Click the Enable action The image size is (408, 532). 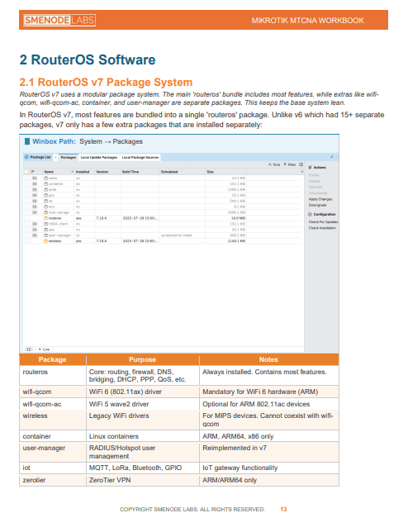click(x=314, y=175)
